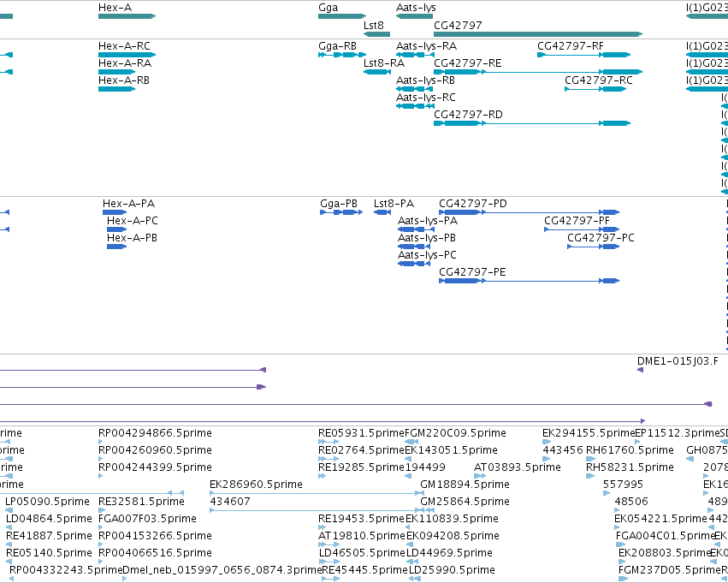Select the Aats-lys-PB protein feature
Viewport: 728px width, 583px height.
tap(414, 247)
